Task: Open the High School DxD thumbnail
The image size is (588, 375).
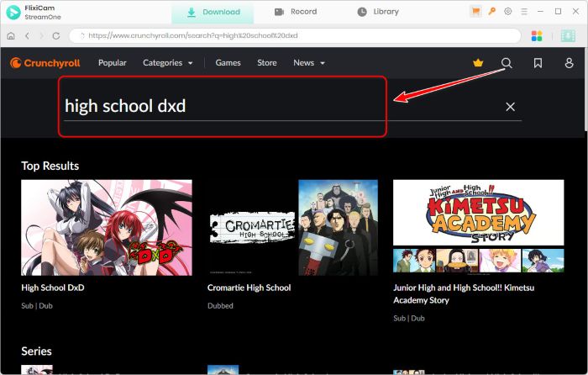Action: (106, 227)
